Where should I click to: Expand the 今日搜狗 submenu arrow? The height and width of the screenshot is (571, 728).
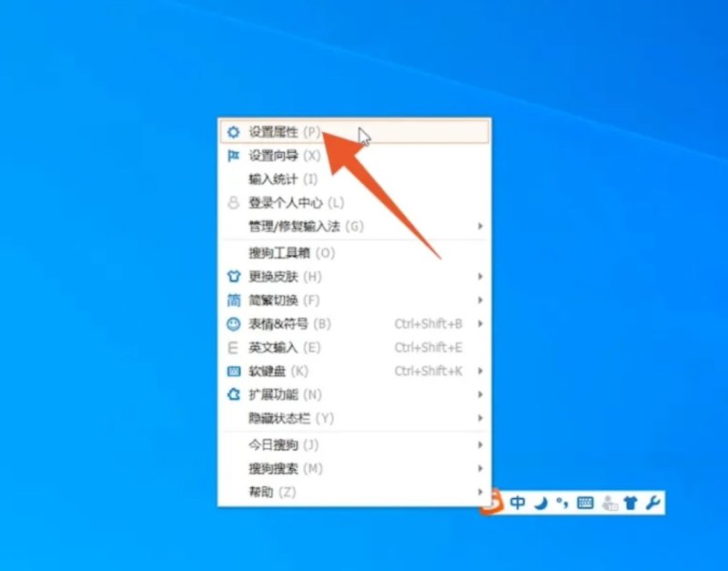click(480, 445)
